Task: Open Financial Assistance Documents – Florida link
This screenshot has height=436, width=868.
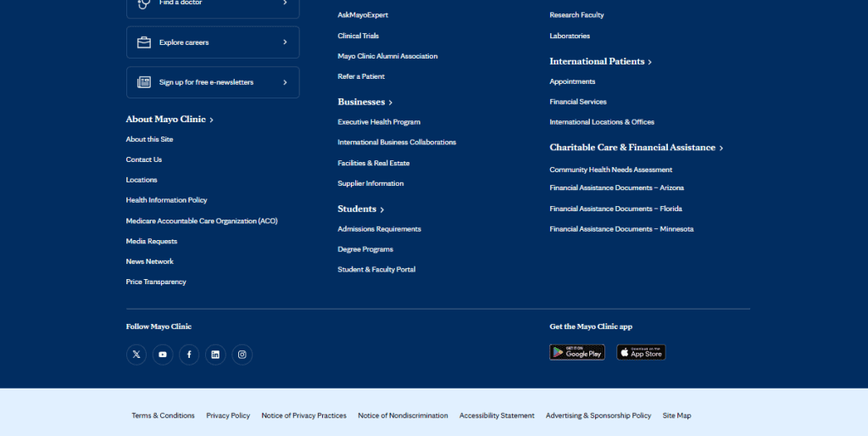Action: pyautogui.click(x=615, y=209)
